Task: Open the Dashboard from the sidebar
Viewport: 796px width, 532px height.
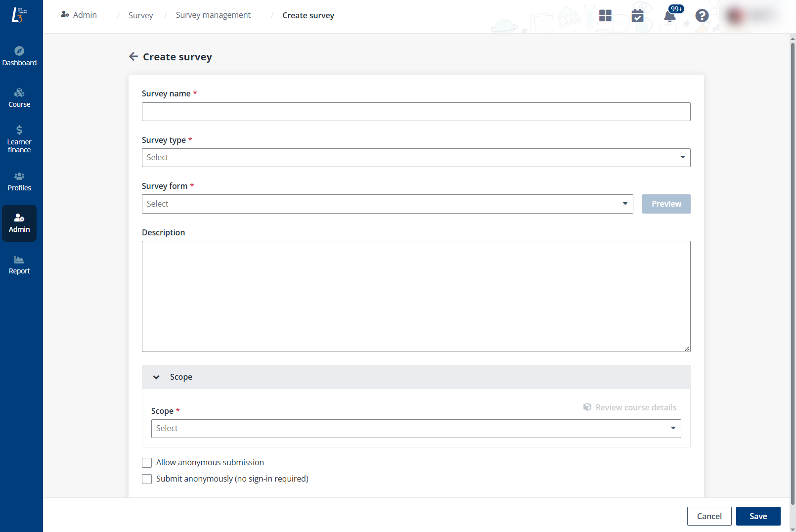Action: 19,55
